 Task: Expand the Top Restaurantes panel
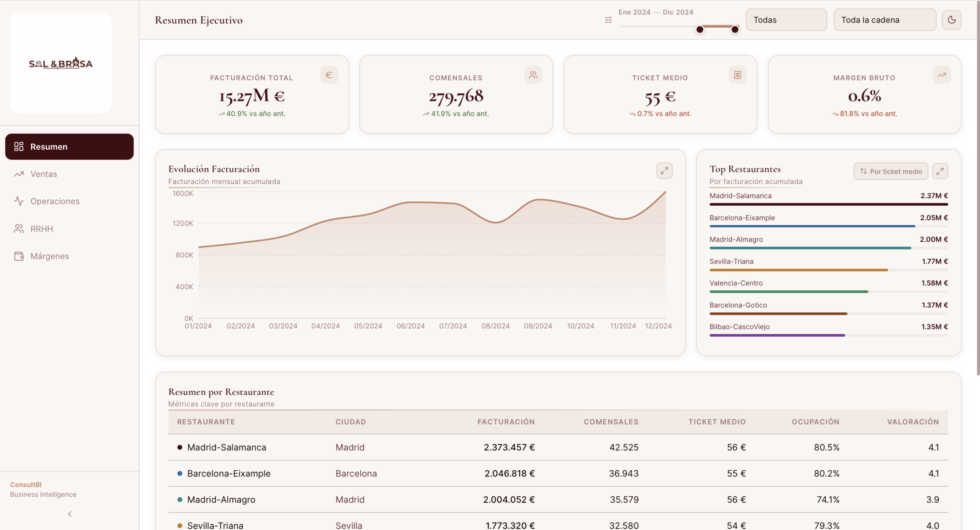(940, 171)
